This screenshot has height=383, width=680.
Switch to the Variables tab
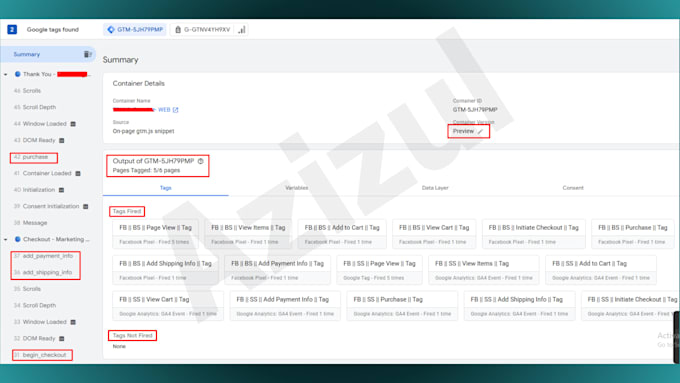pyautogui.click(x=297, y=188)
